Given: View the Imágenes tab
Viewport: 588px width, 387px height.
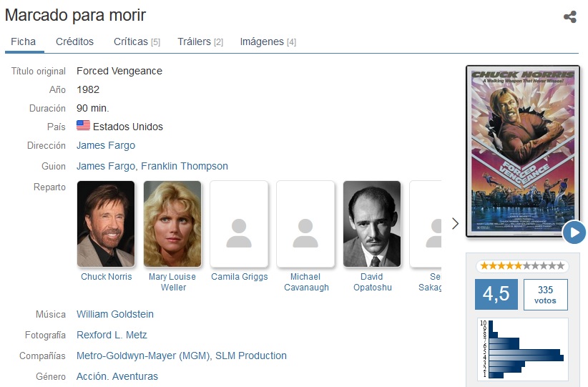Looking at the screenshot, I should (x=268, y=41).
